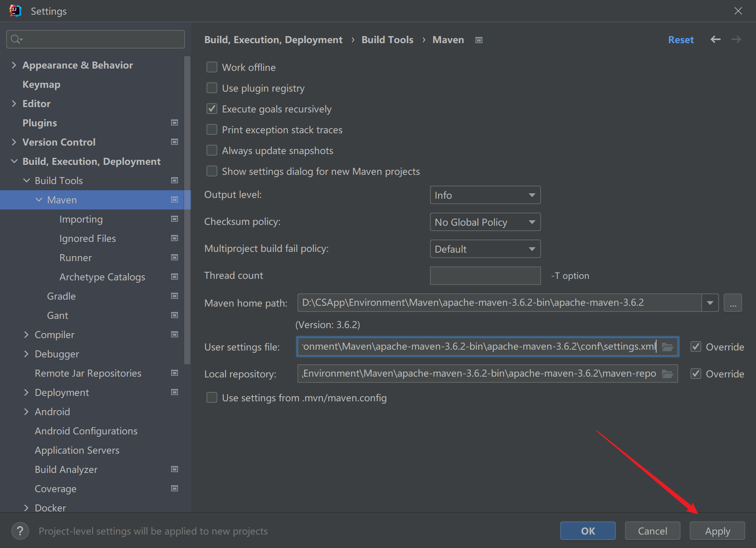Click project-level icon on Remote Jar Repositories row
Image resolution: width=756 pixels, height=548 pixels.
175,373
